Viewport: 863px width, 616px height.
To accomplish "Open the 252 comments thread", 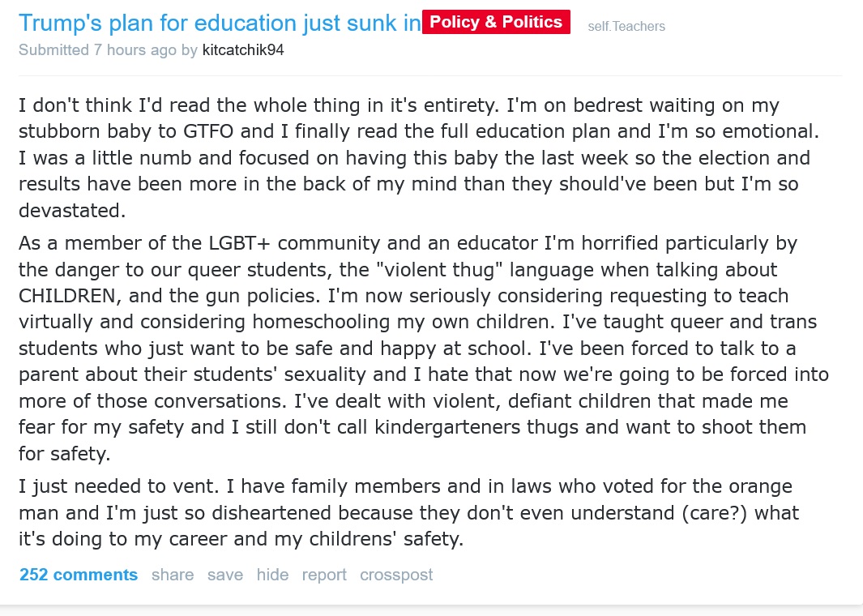I will [79, 575].
